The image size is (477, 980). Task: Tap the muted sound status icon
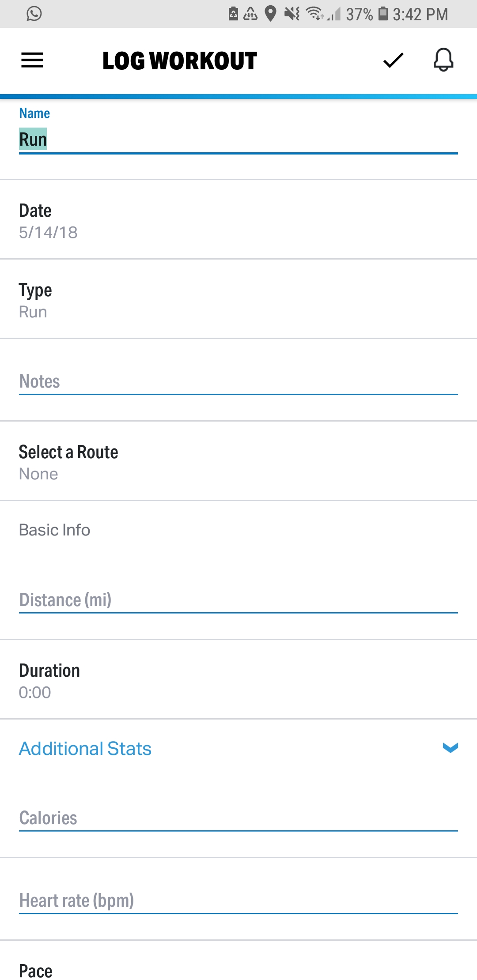[x=291, y=14]
